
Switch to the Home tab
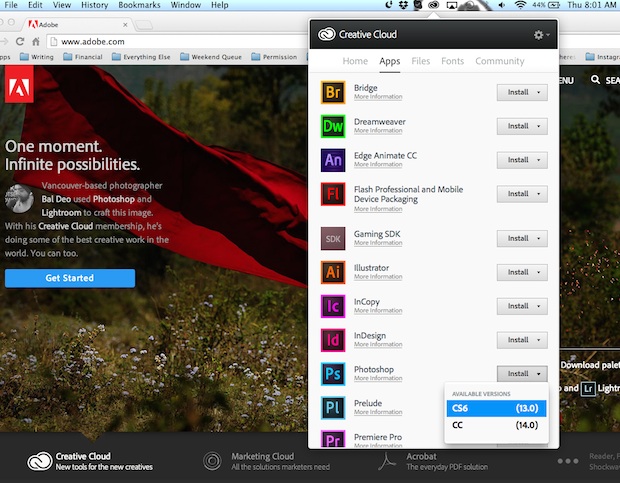pos(355,61)
